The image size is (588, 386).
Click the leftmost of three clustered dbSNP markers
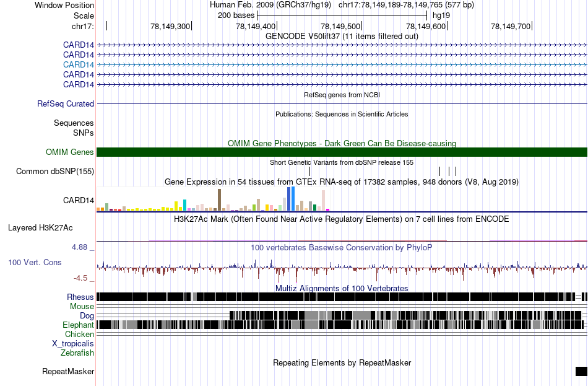coord(440,171)
